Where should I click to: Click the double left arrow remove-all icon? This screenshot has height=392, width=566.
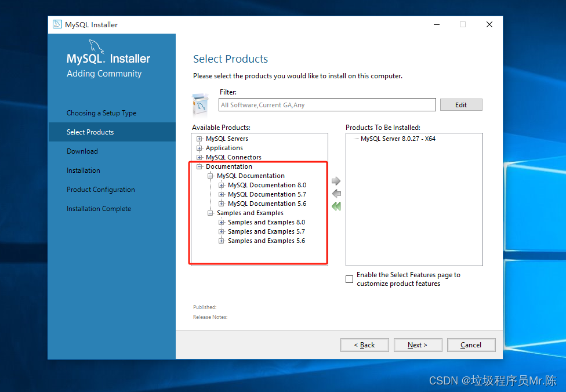pos(336,206)
